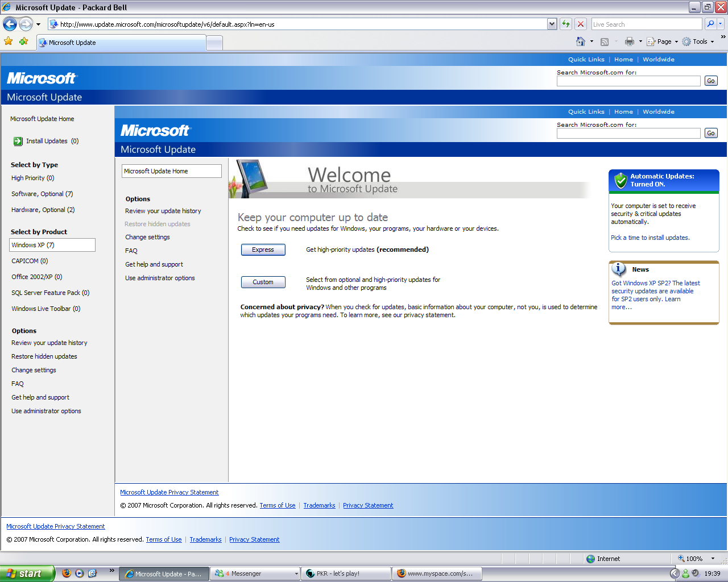Image resolution: width=728 pixels, height=582 pixels.
Task: Choose SQL Server Feature Pack (0)
Action: (x=51, y=293)
